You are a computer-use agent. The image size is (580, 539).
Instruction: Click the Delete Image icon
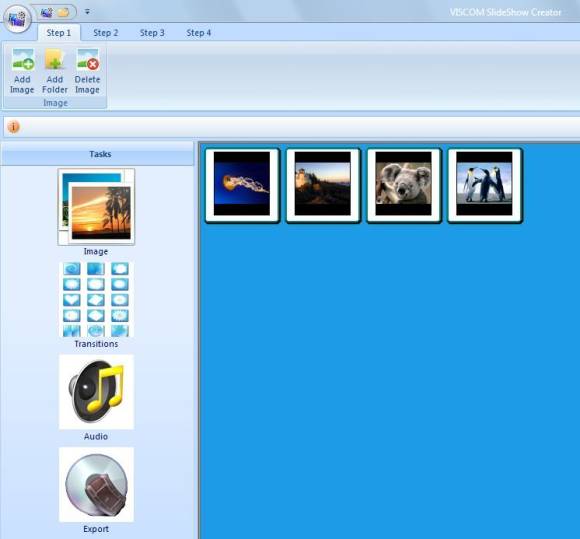pos(87,60)
